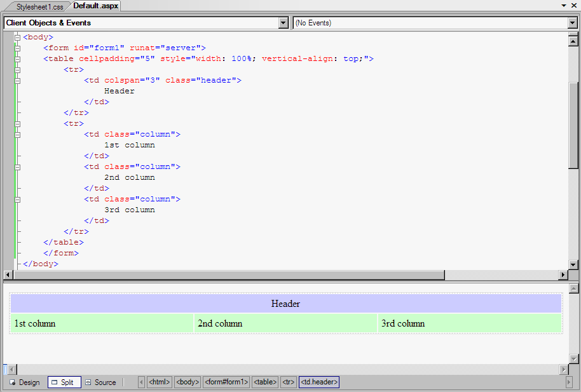This screenshot has width=581, height=392.
Task: Select the <body> tag navigator button
Action: (x=188, y=382)
